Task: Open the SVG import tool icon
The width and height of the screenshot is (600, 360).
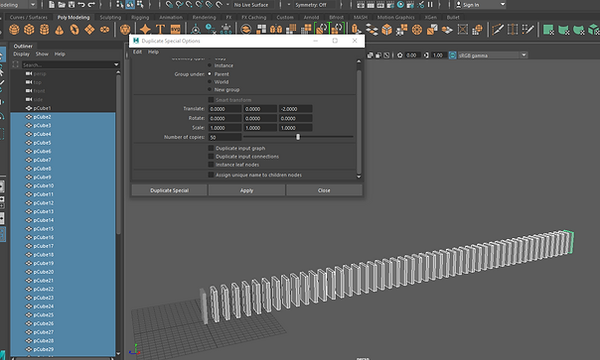Action: point(175,29)
